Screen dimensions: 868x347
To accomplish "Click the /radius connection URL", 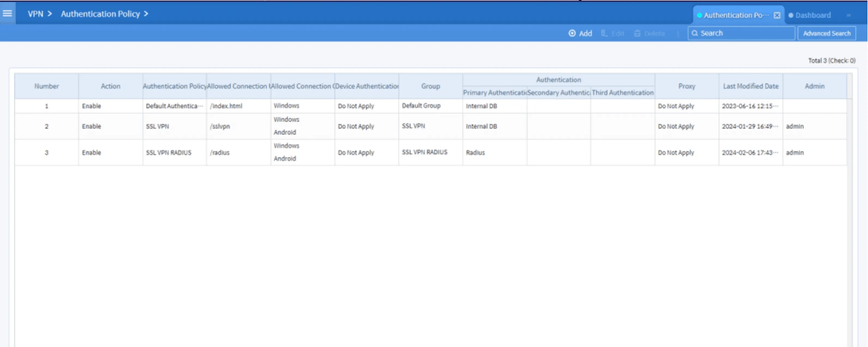I will (219, 153).
